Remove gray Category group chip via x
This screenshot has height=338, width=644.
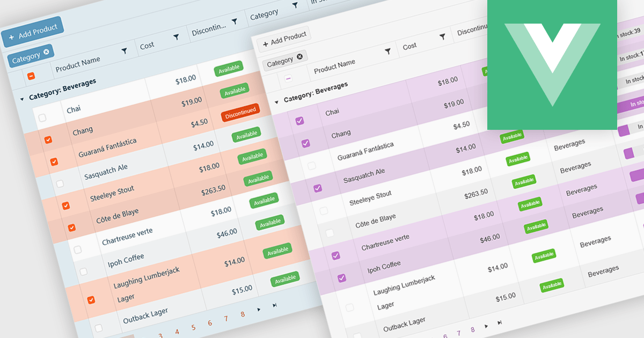pos(299,56)
